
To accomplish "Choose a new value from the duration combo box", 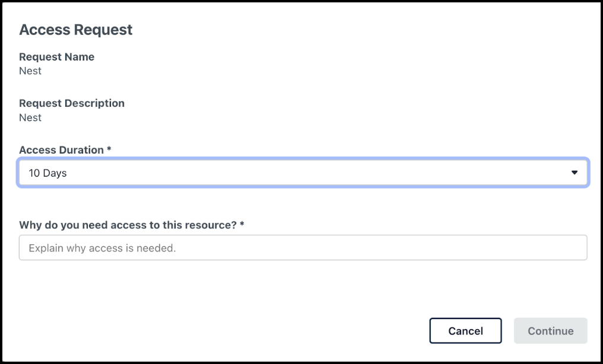I will [x=303, y=173].
